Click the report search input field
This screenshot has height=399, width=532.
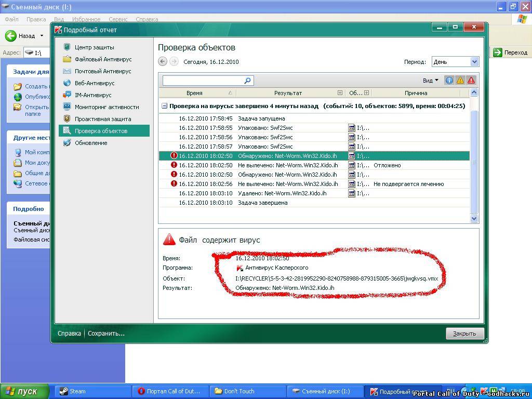coord(203,81)
